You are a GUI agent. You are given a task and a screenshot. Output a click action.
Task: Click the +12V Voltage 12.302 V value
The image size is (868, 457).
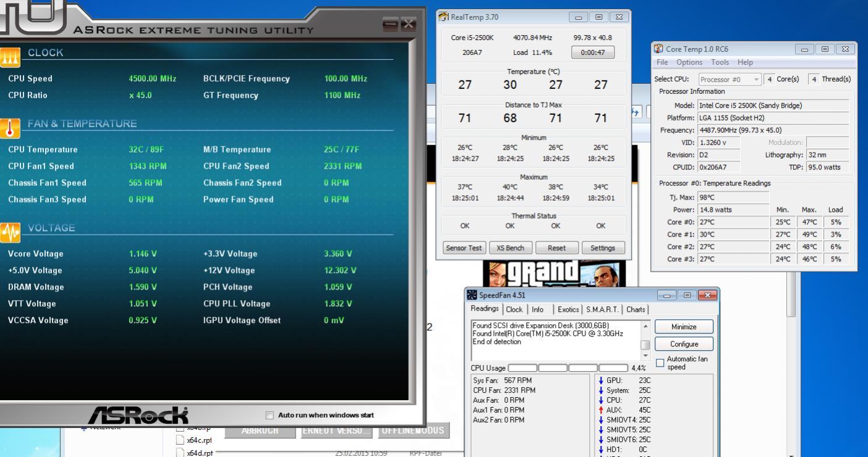[x=340, y=270]
